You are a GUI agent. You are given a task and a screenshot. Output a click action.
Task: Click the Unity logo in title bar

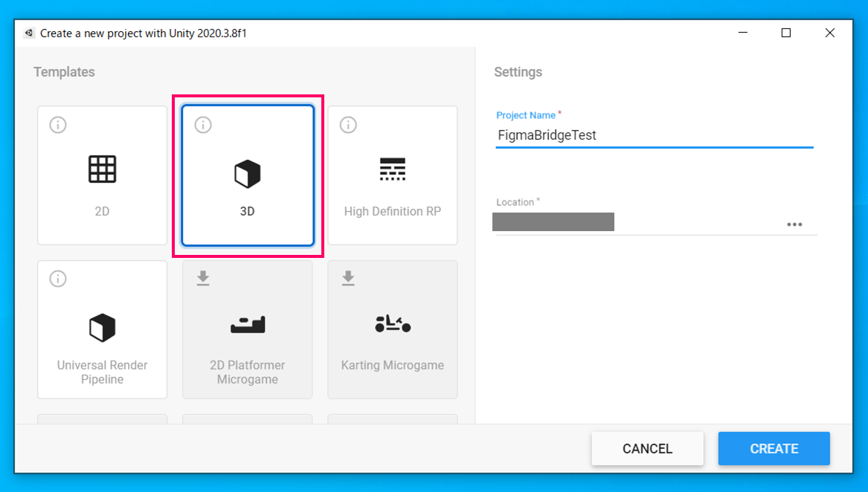click(29, 33)
